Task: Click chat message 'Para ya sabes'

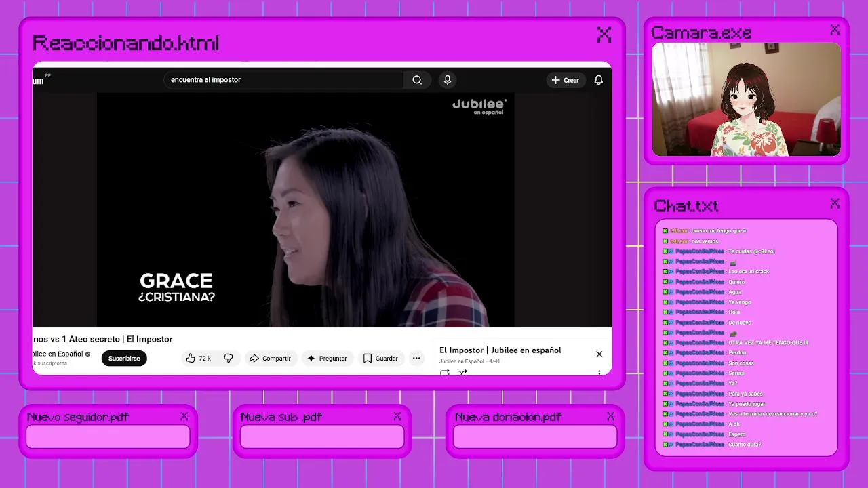Action: pos(745,394)
